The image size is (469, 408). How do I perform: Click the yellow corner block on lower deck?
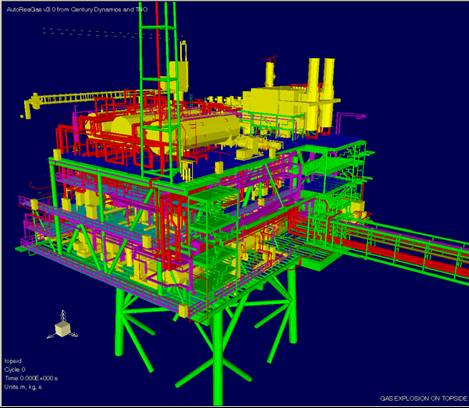pos(183,311)
